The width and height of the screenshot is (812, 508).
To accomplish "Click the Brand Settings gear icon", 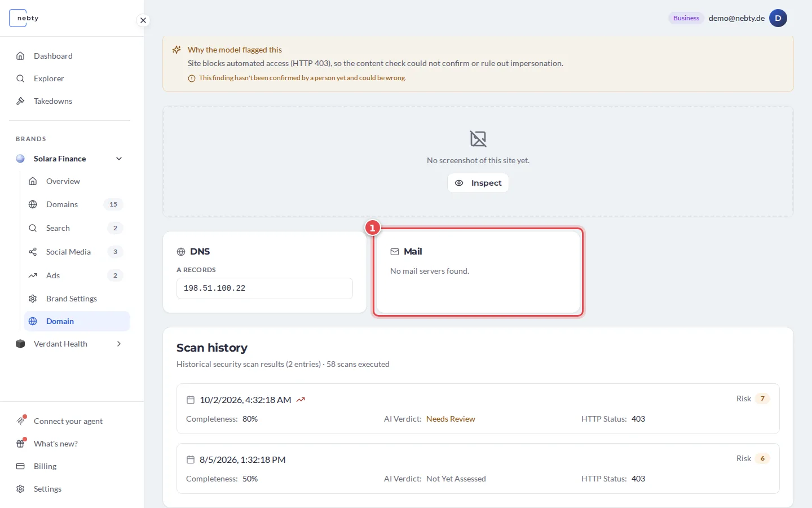I will (x=33, y=299).
